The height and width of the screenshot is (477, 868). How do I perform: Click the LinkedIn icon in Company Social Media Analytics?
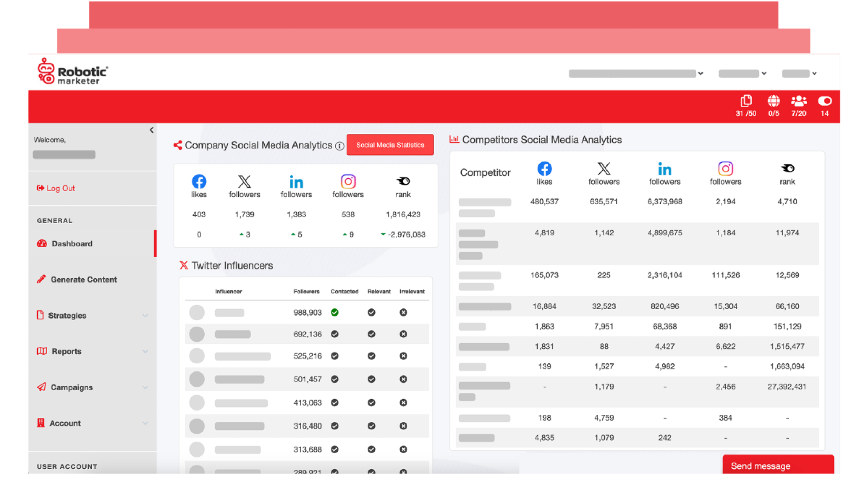(296, 182)
